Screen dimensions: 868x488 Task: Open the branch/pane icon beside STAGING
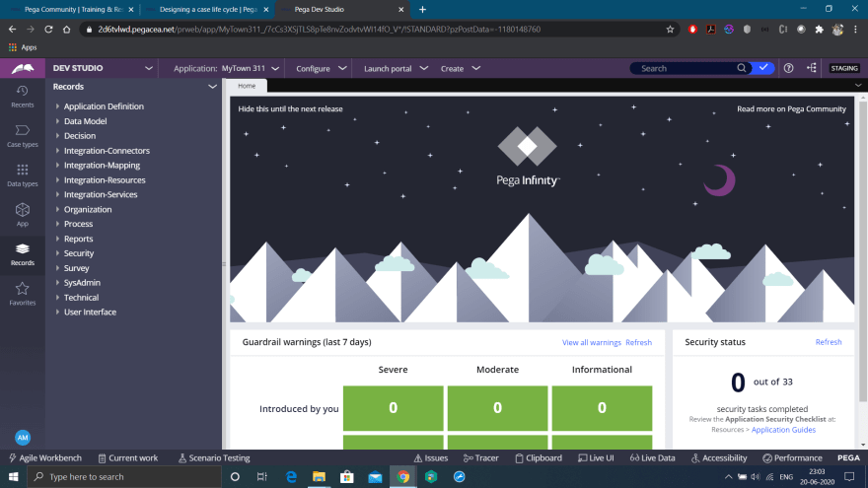812,68
